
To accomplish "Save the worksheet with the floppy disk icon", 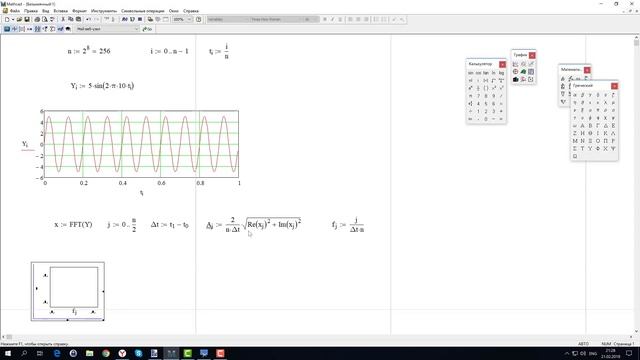I will coord(27,19).
